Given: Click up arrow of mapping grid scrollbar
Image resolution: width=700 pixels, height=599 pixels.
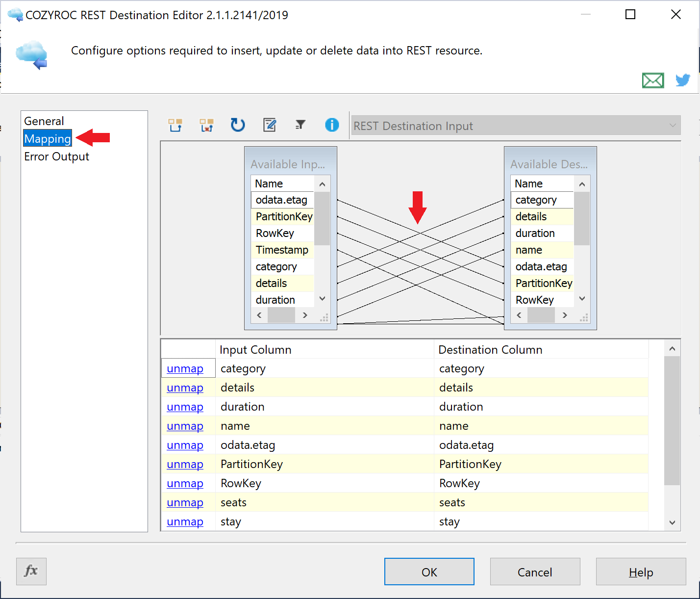Looking at the screenshot, I should point(672,348).
